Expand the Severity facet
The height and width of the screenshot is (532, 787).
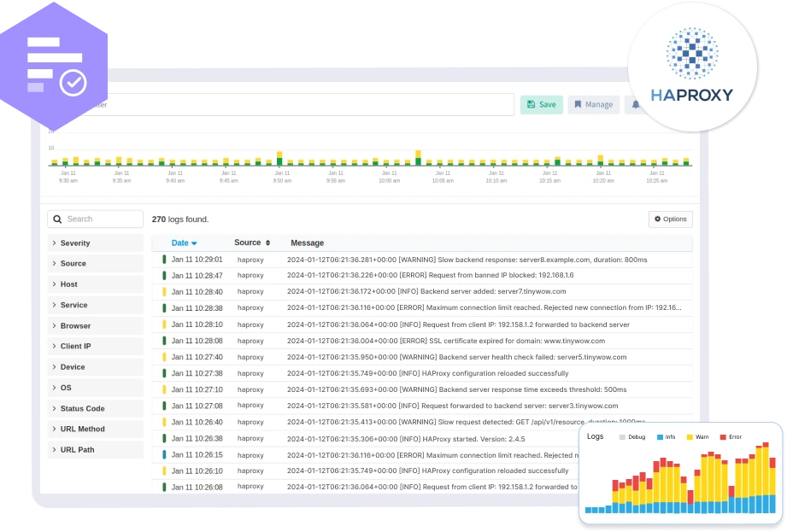[x=96, y=243]
